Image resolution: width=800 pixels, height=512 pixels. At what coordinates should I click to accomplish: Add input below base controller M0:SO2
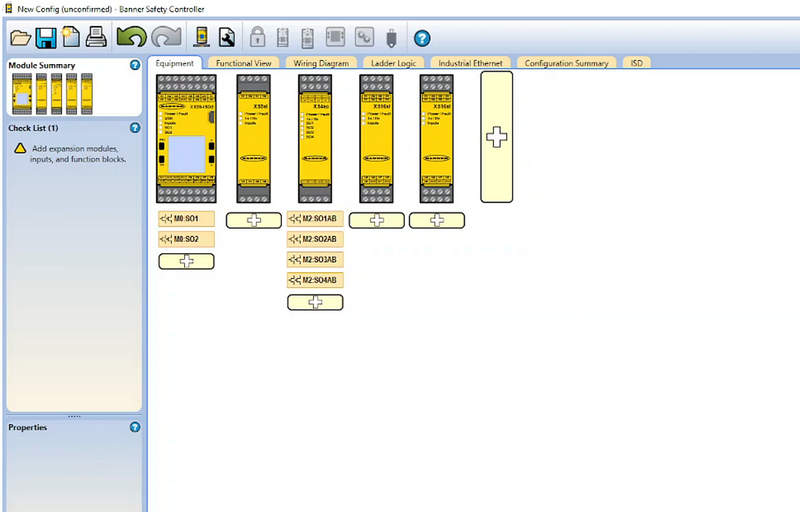tap(186, 261)
